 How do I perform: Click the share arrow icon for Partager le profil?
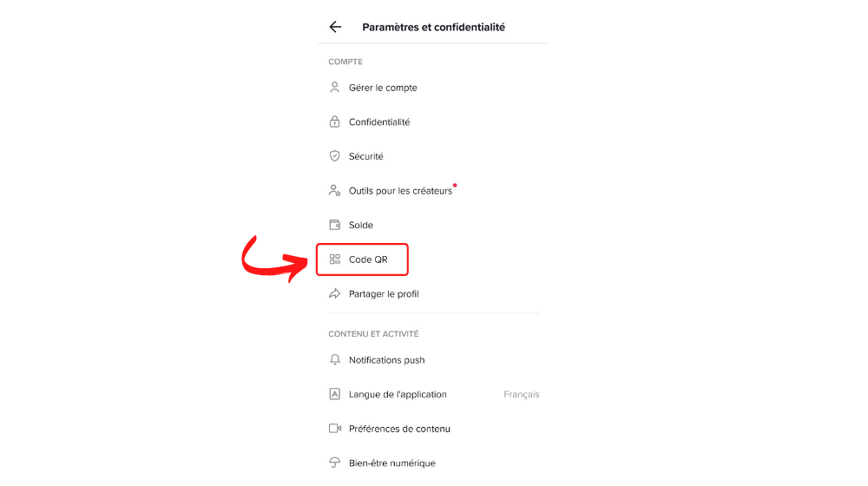click(x=334, y=293)
